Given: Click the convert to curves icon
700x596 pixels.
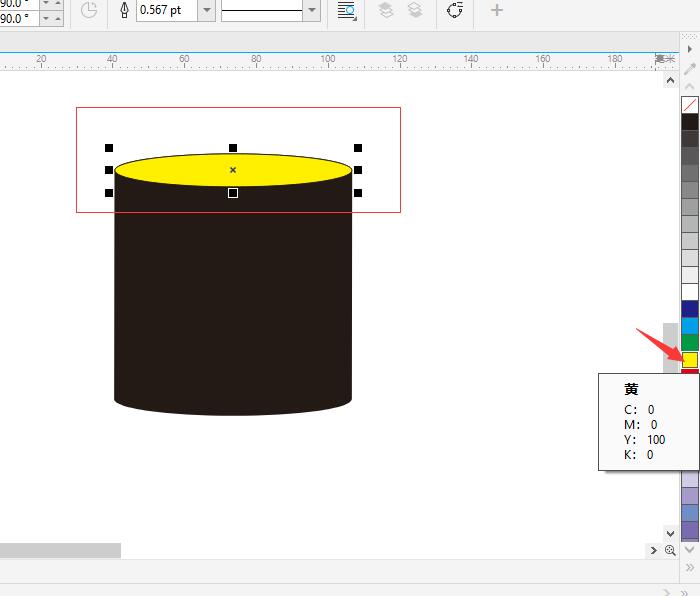Looking at the screenshot, I should 455,10.
